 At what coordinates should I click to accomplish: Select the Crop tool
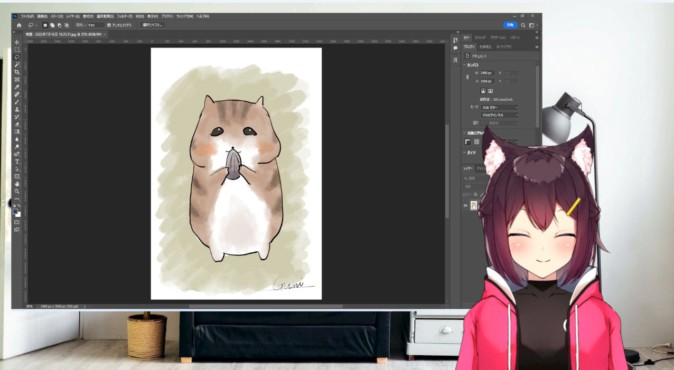tap(17, 72)
